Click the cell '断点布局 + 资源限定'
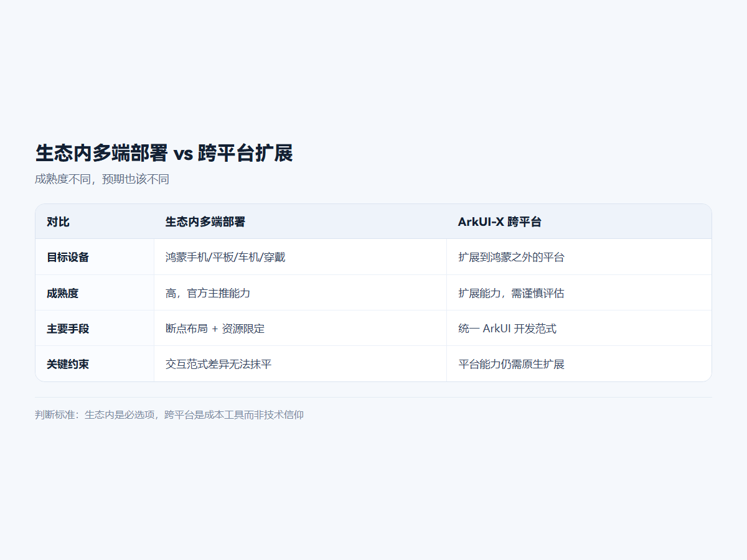 click(x=300, y=329)
